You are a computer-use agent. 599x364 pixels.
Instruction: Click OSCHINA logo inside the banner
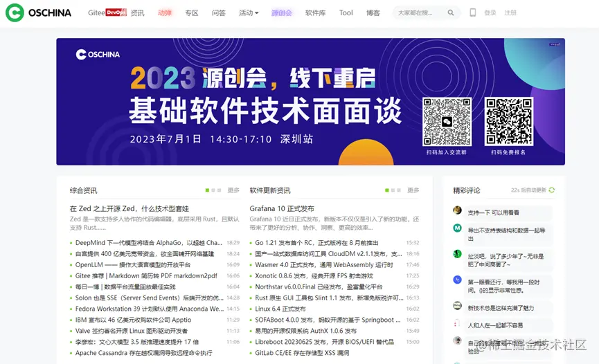[x=98, y=55]
